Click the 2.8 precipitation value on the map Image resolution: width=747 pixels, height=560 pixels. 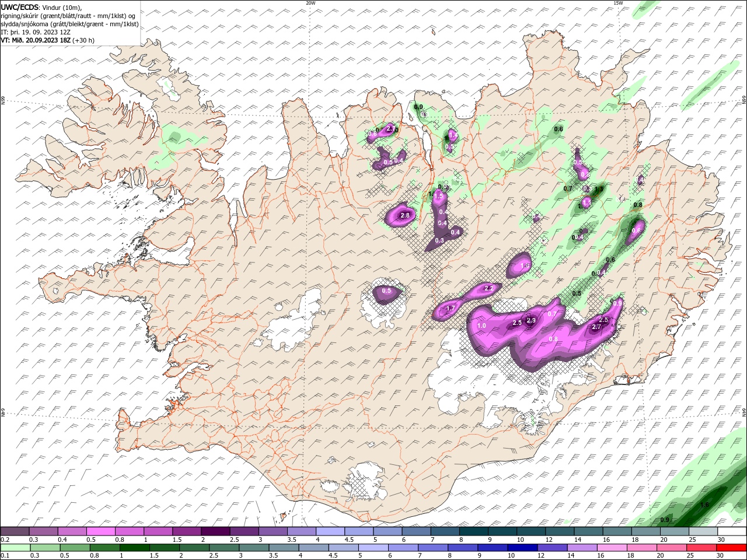(x=404, y=216)
